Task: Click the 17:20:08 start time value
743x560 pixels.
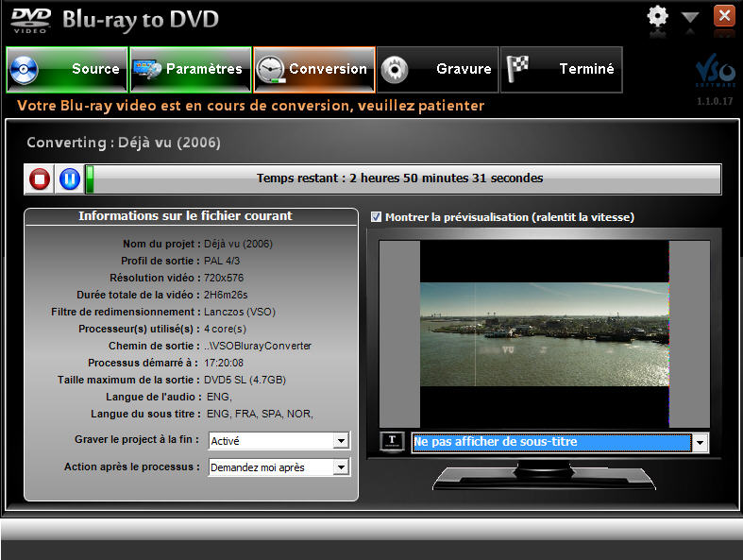Action: click(x=224, y=364)
